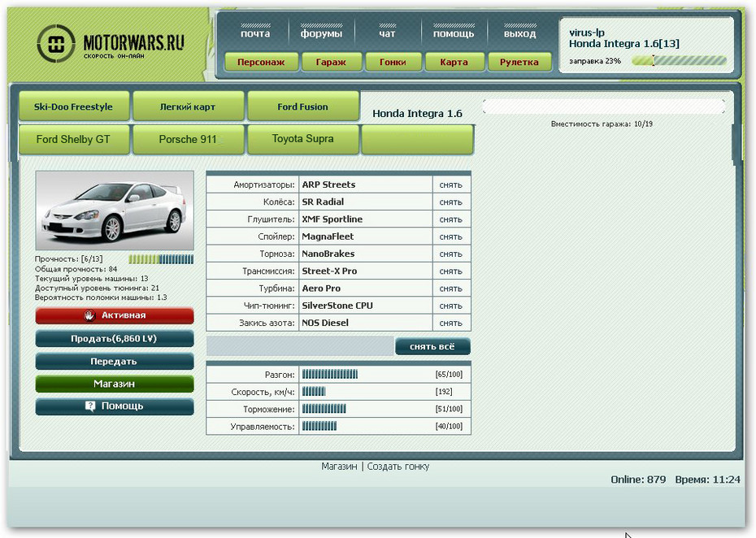756x538 pixels.
Task: Click the Прочность durability bar
Action: pyautogui.click(x=161, y=259)
